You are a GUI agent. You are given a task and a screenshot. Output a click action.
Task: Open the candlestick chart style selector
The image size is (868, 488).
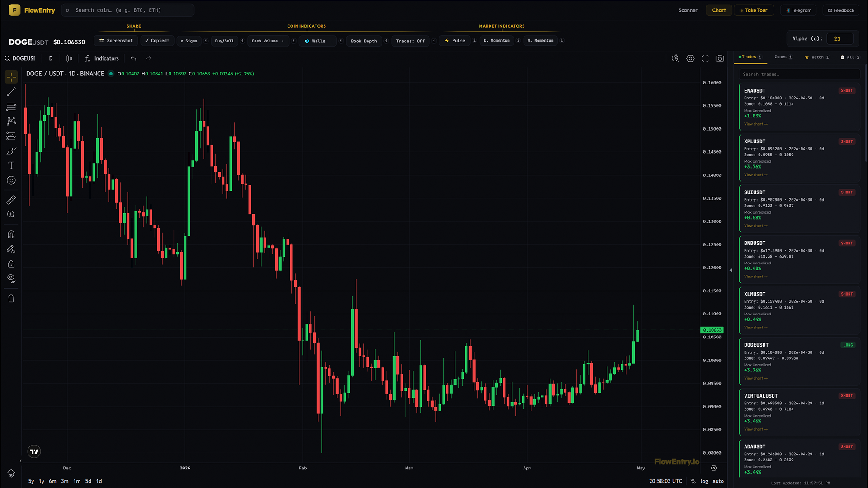69,58
